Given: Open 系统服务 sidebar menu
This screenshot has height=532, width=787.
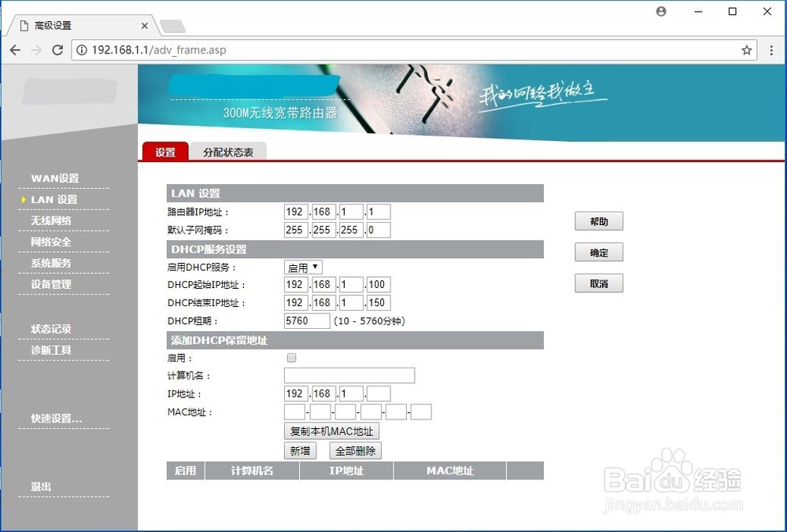Looking at the screenshot, I should (x=51, y=263).
